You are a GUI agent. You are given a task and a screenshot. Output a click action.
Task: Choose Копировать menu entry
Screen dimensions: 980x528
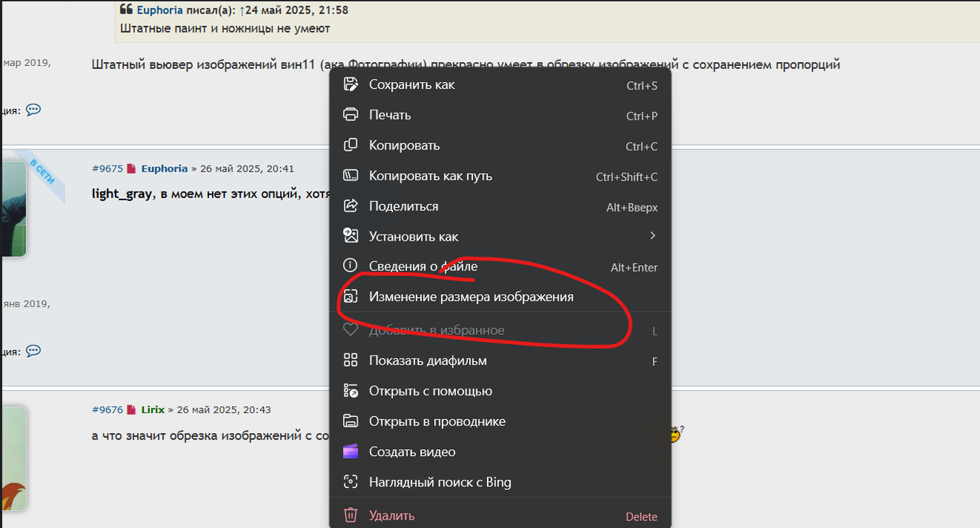pos(501,145)
